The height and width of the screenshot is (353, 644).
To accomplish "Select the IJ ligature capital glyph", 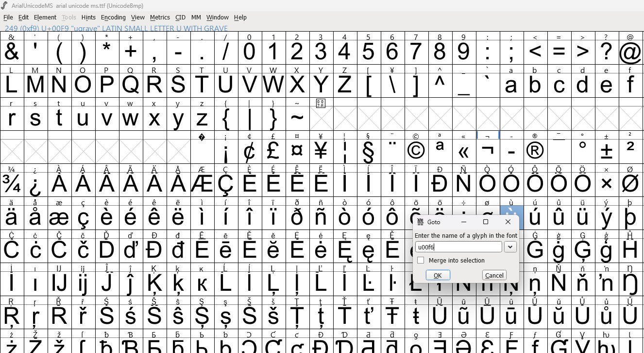I will (x=59, y=283).
